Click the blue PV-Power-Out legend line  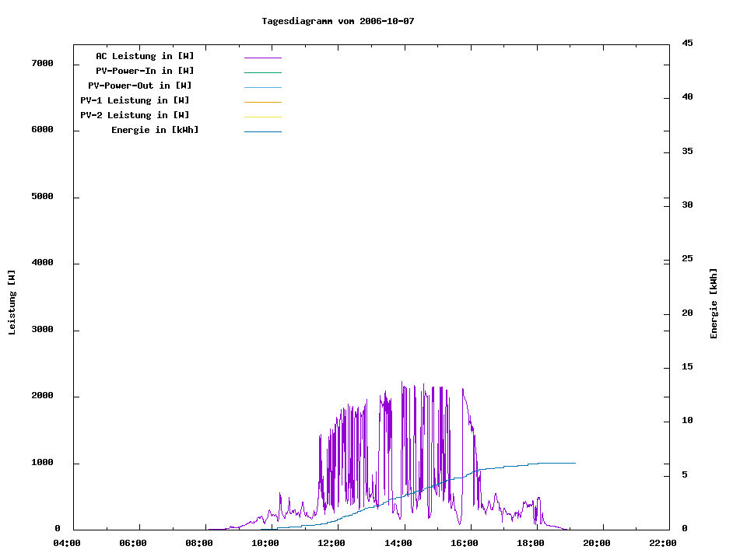262,87
